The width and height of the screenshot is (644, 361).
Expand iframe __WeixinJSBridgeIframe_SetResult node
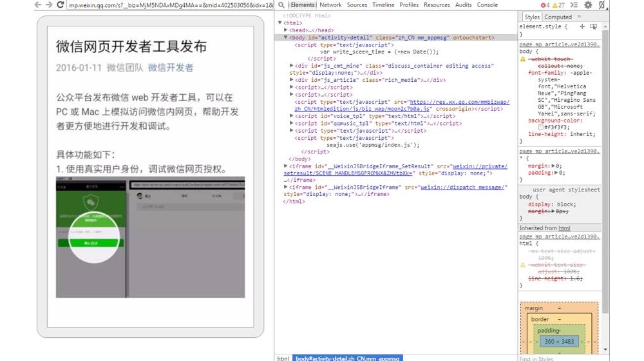(x=285, y=166)
